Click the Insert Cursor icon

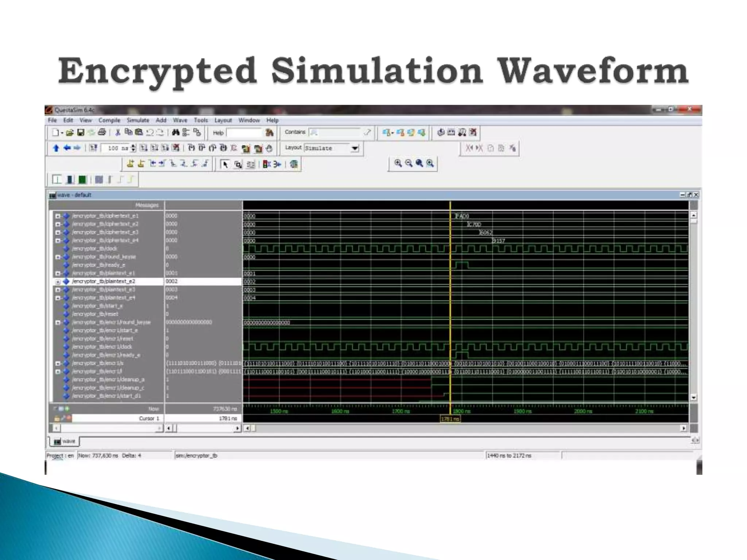point(130,164)
